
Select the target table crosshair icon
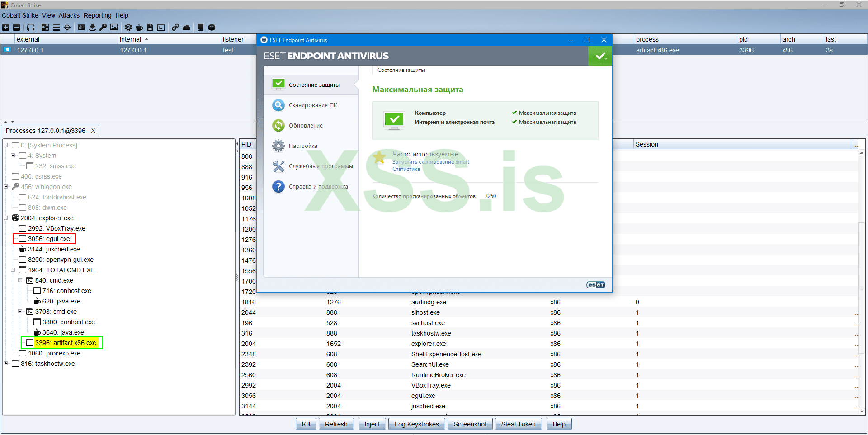click(x=67, y=28)
